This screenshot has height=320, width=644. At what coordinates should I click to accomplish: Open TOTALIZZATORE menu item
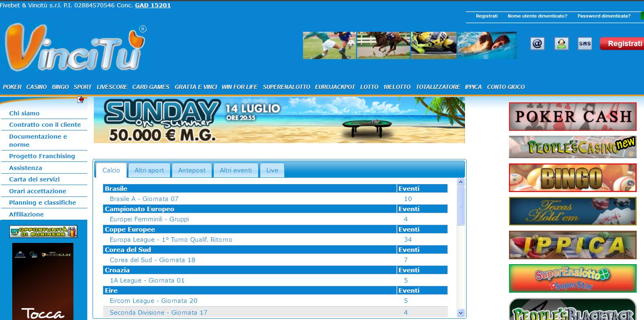point(438,87)
